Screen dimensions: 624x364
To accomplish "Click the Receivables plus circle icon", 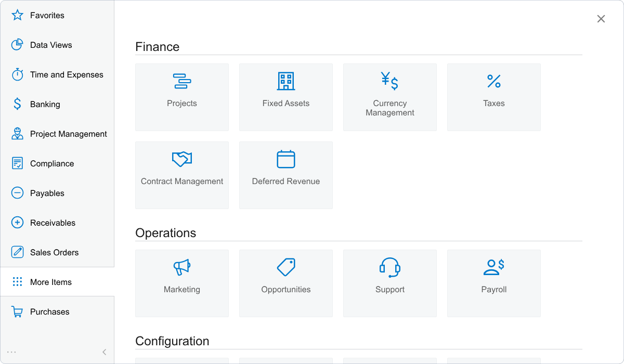I will (x=17, y=223).
